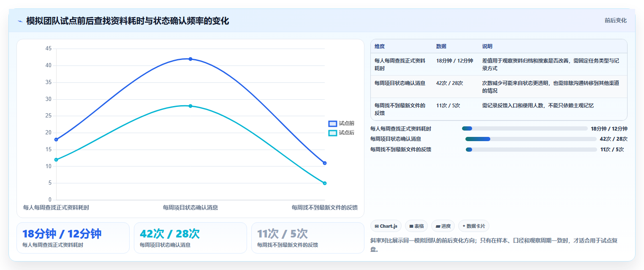Click the 试点后 data point at 12
The width and height of the screenshot is (644, 270).
click(56, 160)
